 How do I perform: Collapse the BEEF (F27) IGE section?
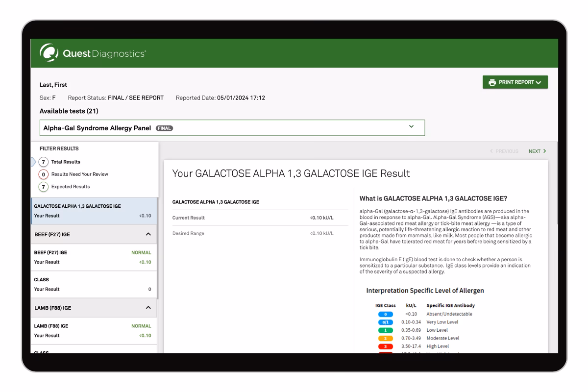tap(148, 235)
